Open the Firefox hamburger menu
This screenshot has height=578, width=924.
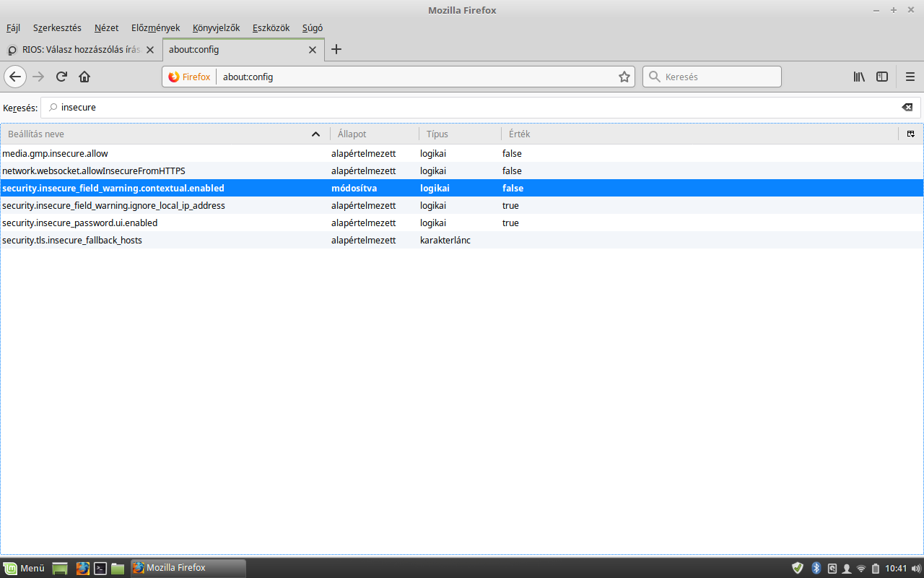[x=910, y=77]
